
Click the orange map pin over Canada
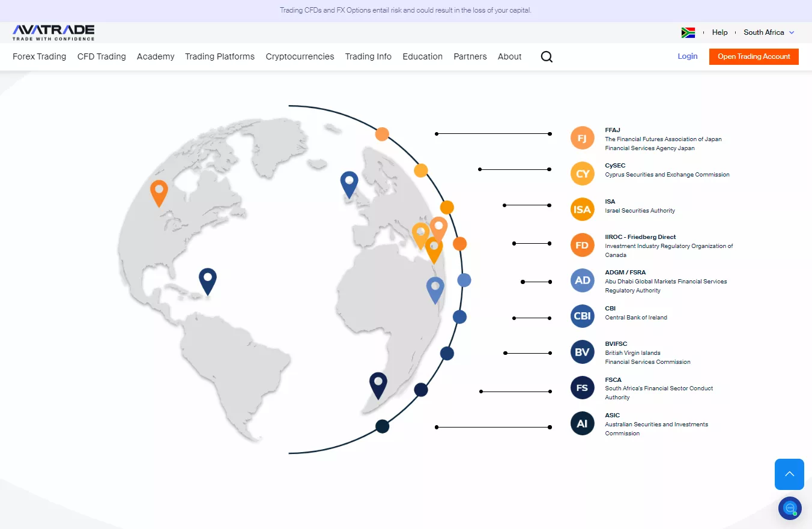tap(159, 193)
